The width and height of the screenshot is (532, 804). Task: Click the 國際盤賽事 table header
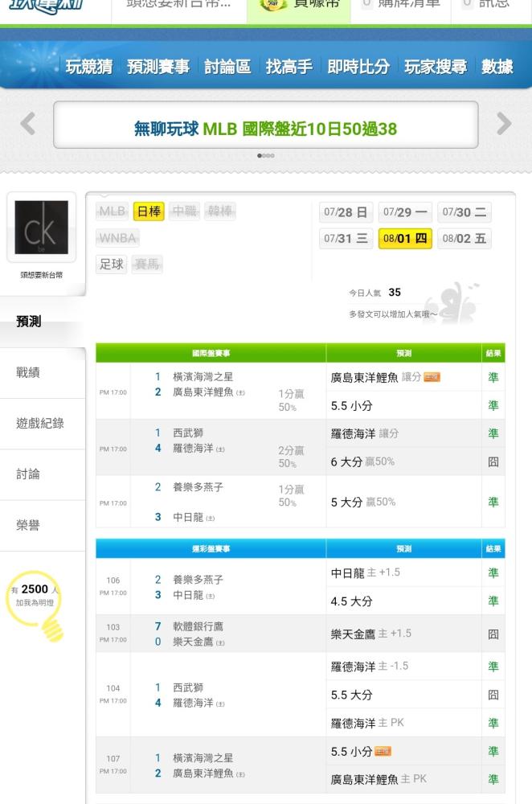pyautogui.click(x=211, y=353)
